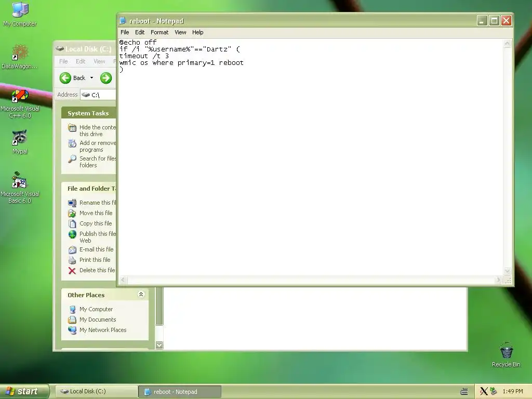Open Notepad View menu
532x399 pixels.
[x=180, y=32]
